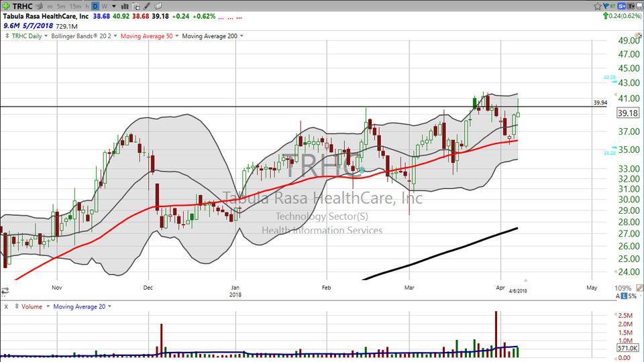Image resolution: width=644 pixels, height=362 pixels.
Task: Click the scroll-right triangle near April axis
Action: (525, 280)
